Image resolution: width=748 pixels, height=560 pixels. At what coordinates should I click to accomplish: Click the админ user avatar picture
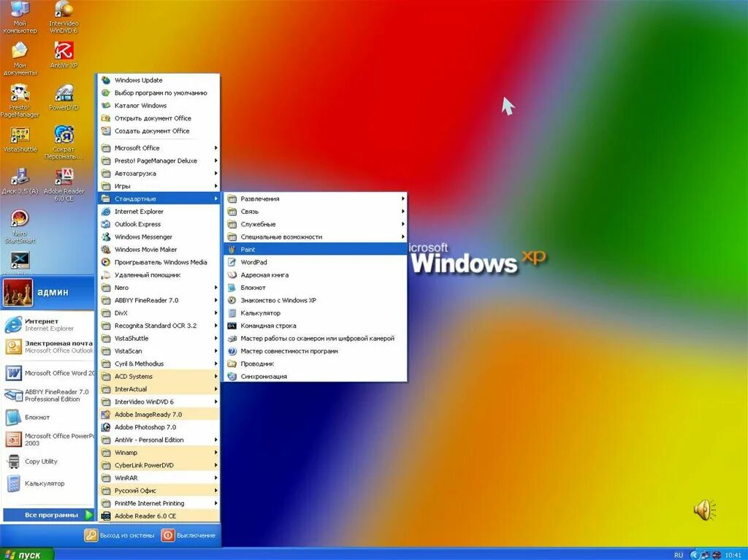(x=18, y=292)
